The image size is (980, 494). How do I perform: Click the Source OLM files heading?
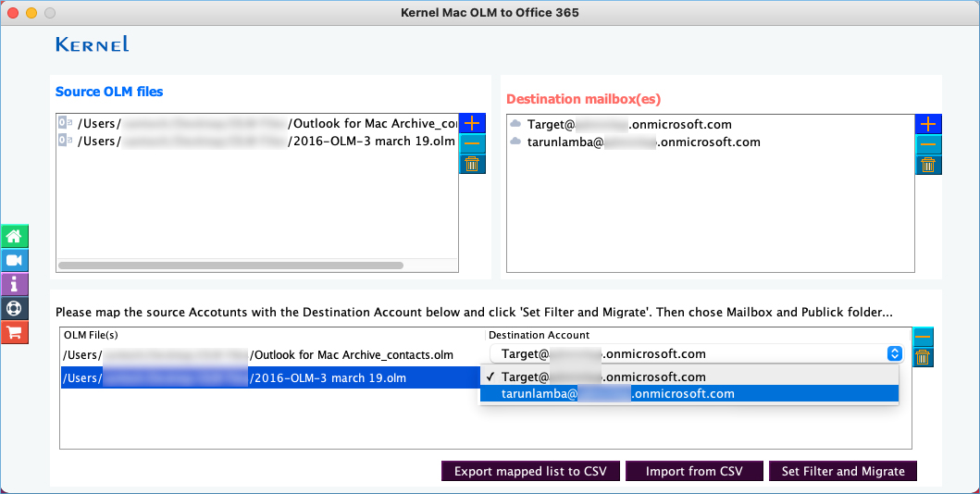click(109, 92)
